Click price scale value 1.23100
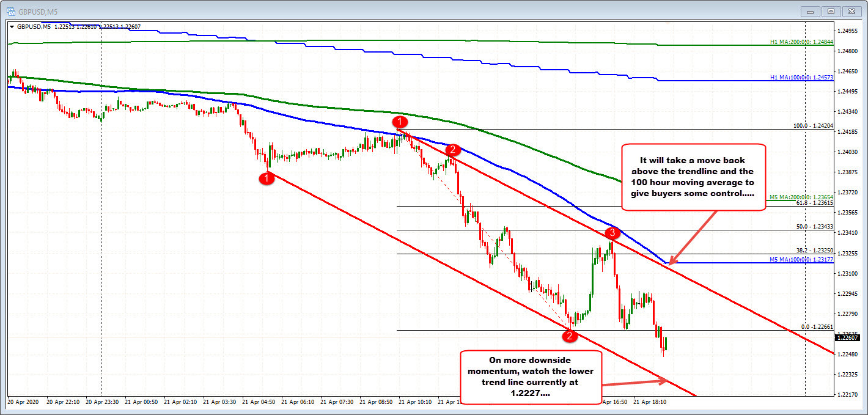Image resolution: width=868 pixels, height=415 pixels. pos(847,273)
